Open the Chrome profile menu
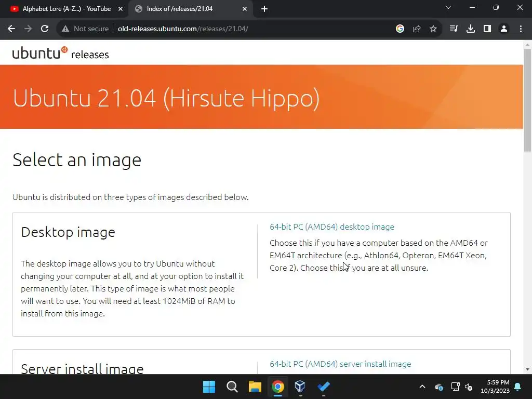Image resolution: width=532 pixels, height=399 pixels. point(504,29)
